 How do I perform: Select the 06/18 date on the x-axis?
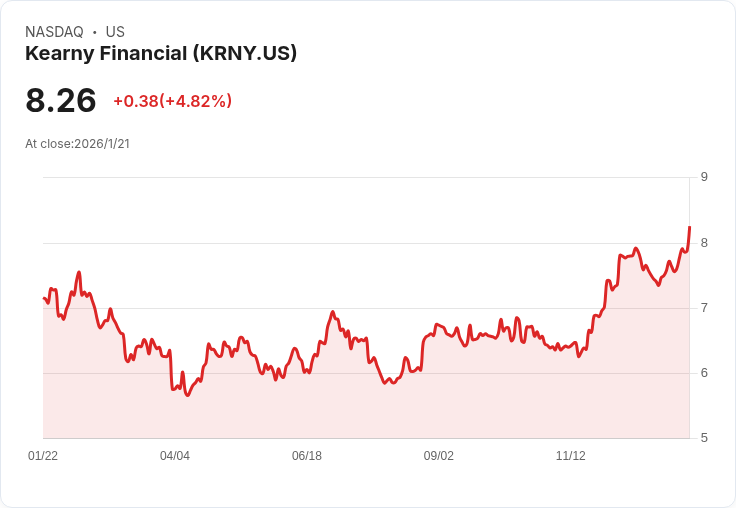click(x=307, y=456)
